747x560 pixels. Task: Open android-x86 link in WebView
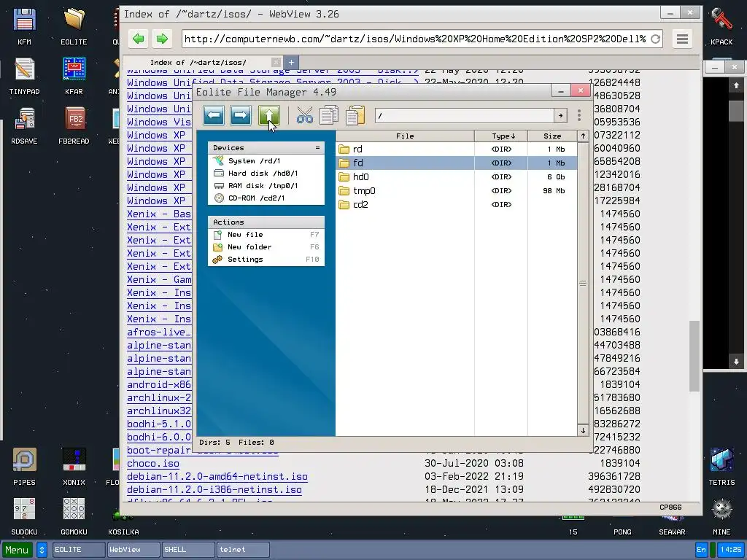click(x=159, y=384)
